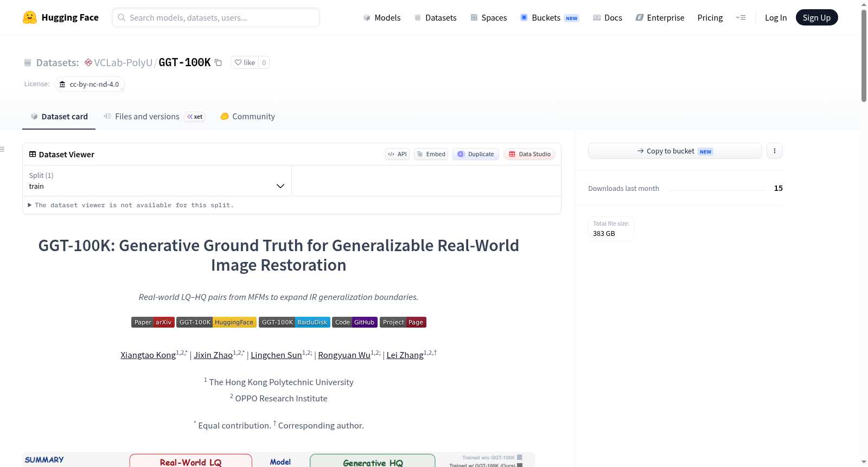The image size is (868, 467).
Task: Click the Hugging Face logo icon
Action: pyautogui.click(x=30, y=17)
